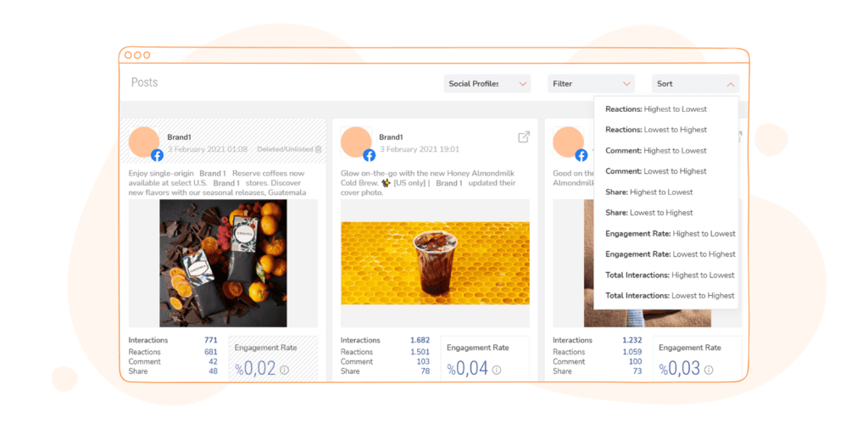This screenshot has height=429, width=868.
Task: Click the %0,04 engagement rate value
Action: [468, 369]
